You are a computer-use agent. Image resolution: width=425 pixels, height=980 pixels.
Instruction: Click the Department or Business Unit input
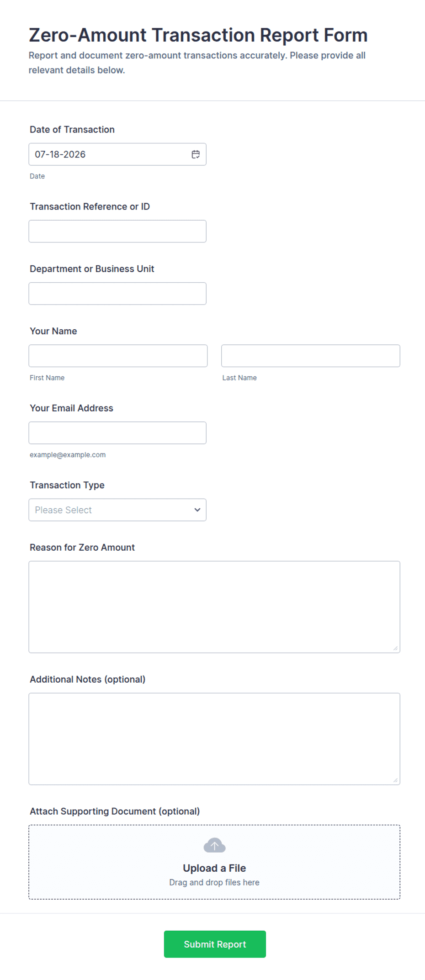click(117, 294)
